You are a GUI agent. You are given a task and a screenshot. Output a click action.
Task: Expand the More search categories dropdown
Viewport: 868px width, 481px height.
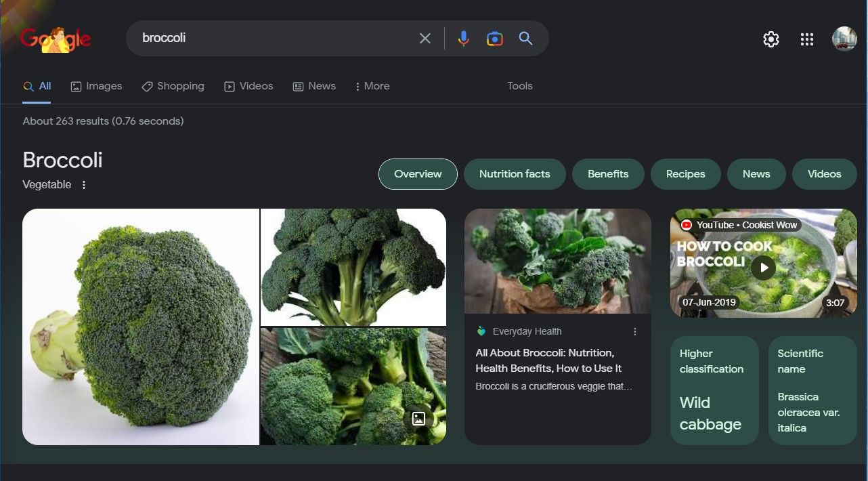372,86
